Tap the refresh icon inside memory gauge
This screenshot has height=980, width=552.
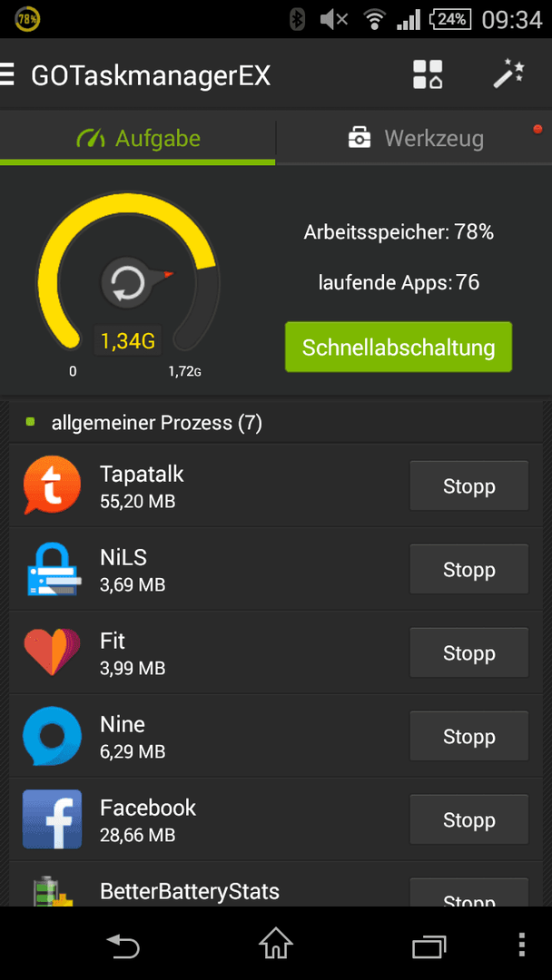(128, 283)
